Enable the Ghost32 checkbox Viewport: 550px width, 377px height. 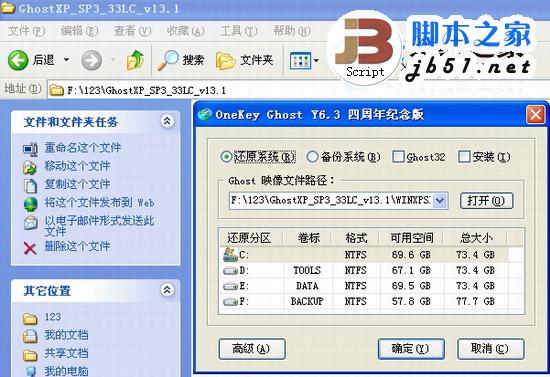pos(398,157)
